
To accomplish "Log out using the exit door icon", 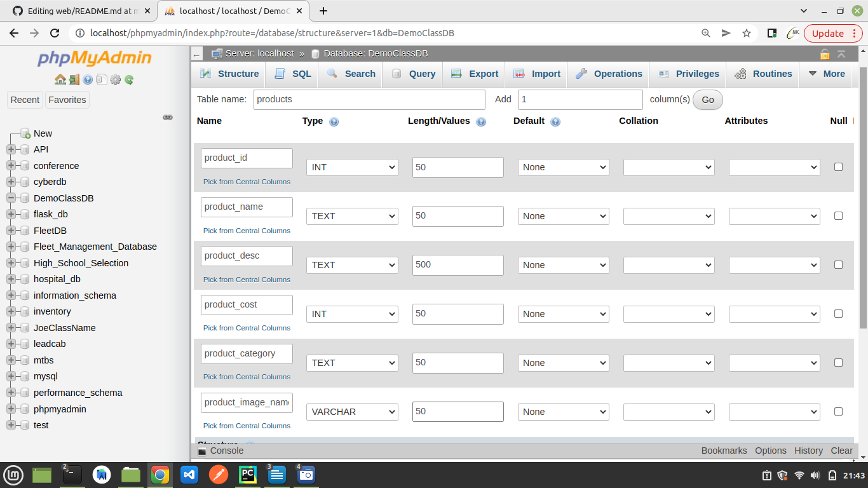I will click(x=74, y=80).
